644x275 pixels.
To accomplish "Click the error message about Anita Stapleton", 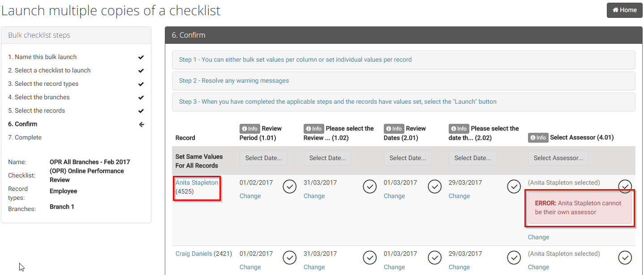I will click(x=580, y=207).
